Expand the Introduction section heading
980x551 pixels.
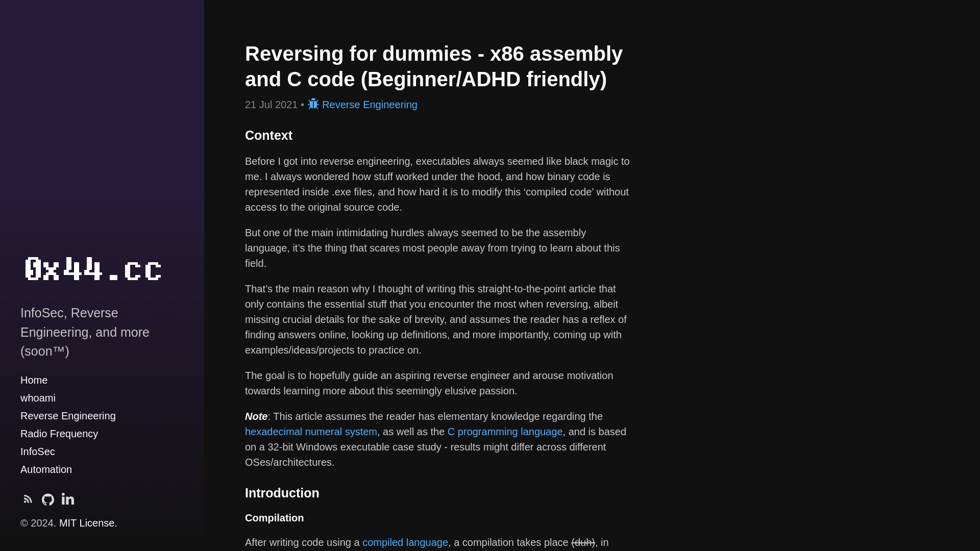point(282,492)
